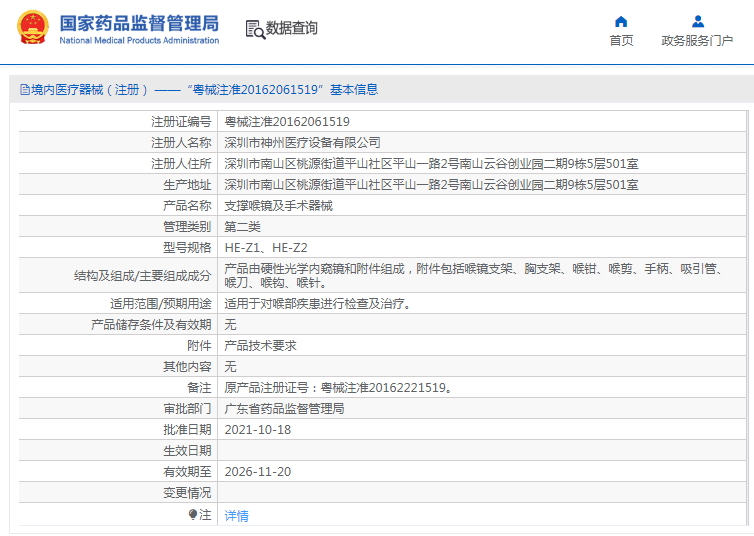Viewport: 754px width, 536px height.
Task: Select 广东省药品监督管理局 department value
Action: [284, 409]
